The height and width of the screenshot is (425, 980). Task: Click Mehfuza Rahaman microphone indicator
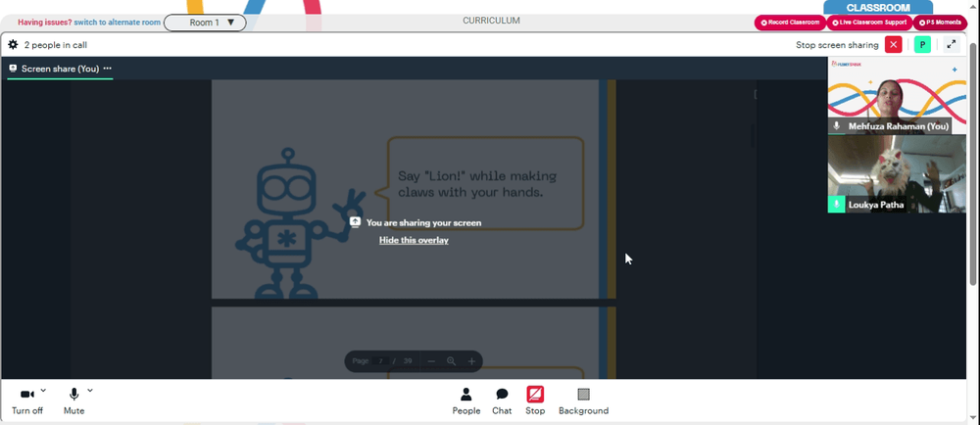[836, 126]
